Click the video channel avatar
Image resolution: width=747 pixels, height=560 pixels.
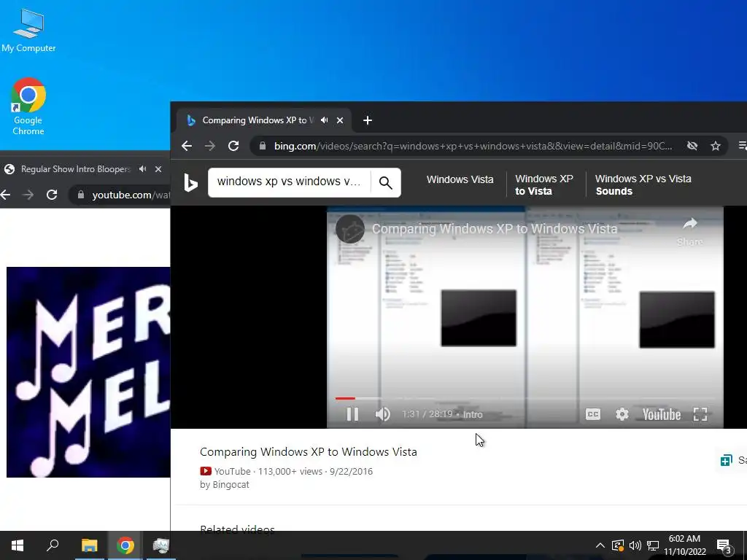pyautogui.click(x=349, y=229)
